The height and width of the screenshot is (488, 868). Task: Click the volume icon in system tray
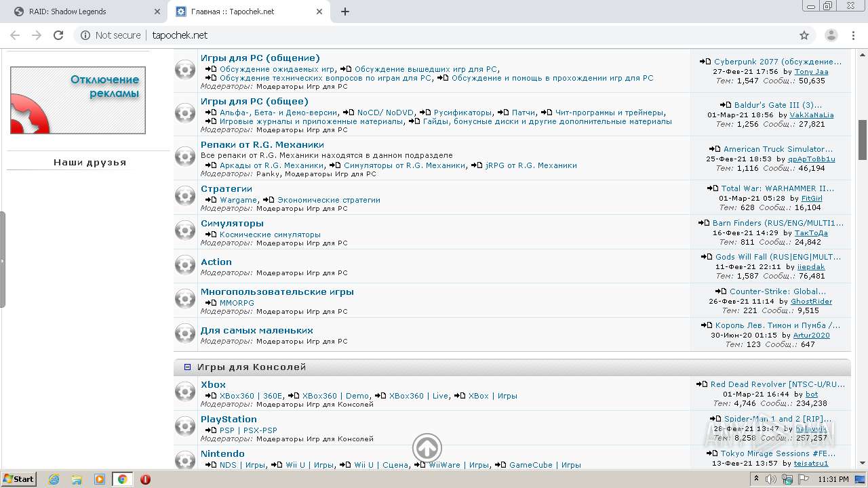point(771,479)
